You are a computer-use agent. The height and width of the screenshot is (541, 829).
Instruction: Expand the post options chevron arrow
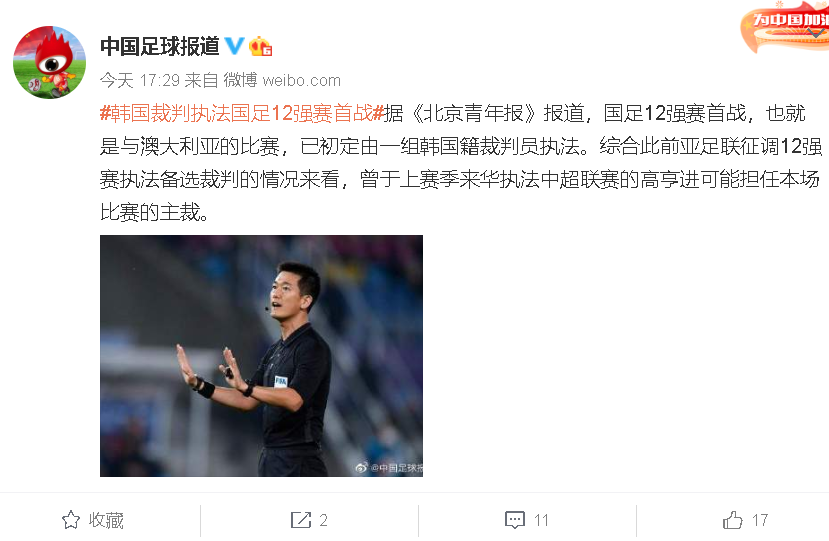pos(816,33)
